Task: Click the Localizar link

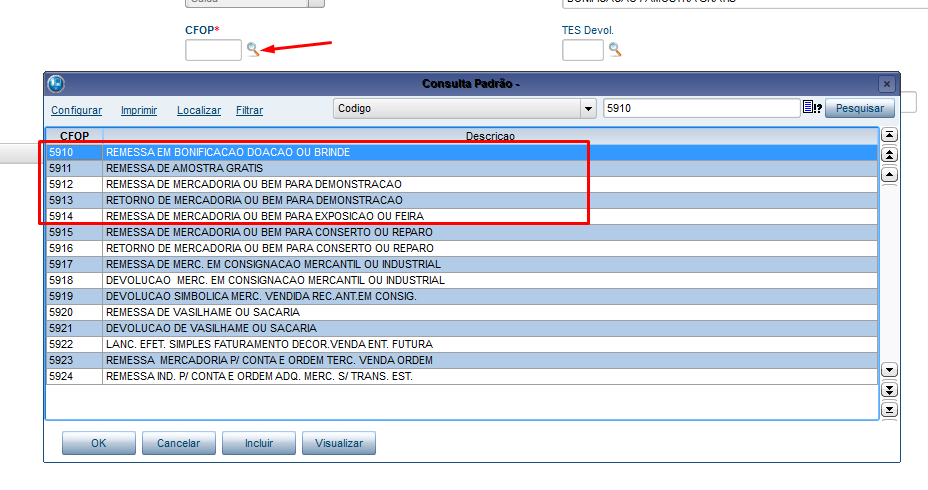Action: point(199,110)
